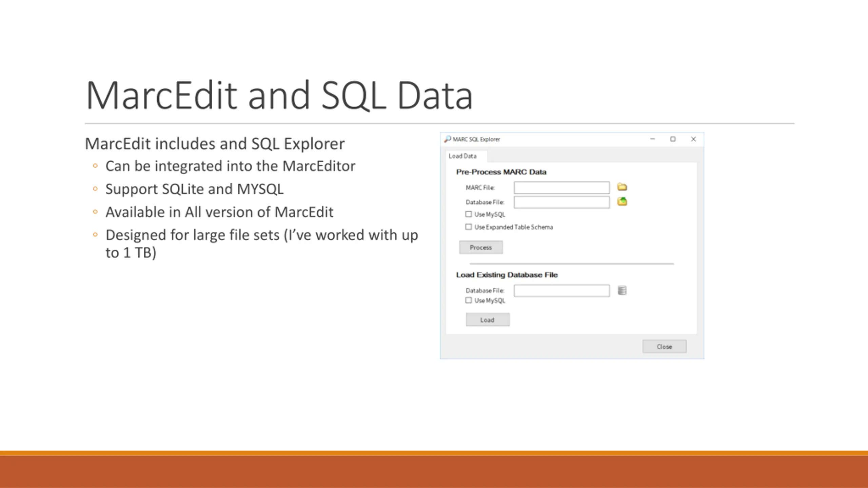Image resolution: width=868 pixels, height=488 pixels.
Task: Close the window using the title bar X
Action: [x=693, y=139]
